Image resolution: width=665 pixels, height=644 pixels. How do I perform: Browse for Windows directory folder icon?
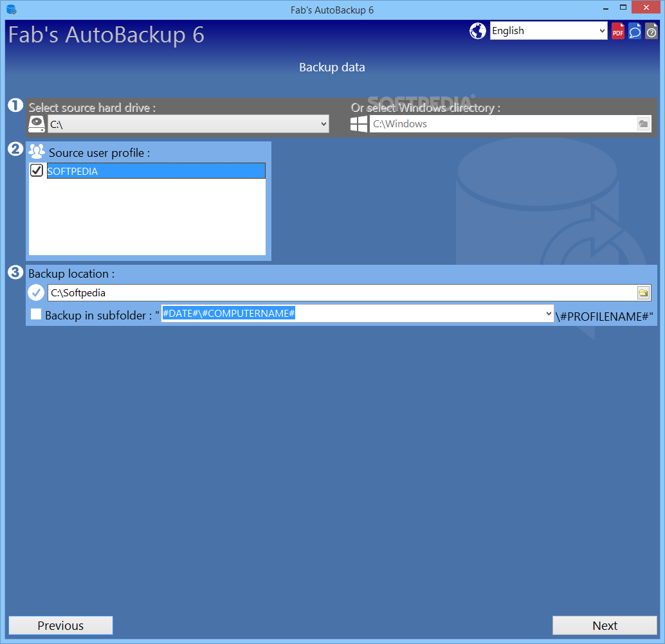coord(643,124)
